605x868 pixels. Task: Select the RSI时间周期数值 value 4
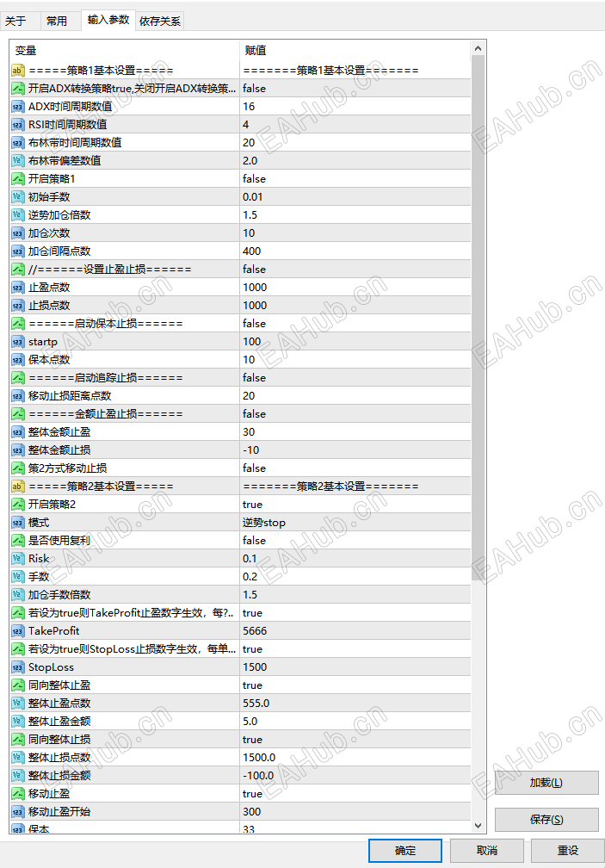pyautogui.click(x=355, y=125)
